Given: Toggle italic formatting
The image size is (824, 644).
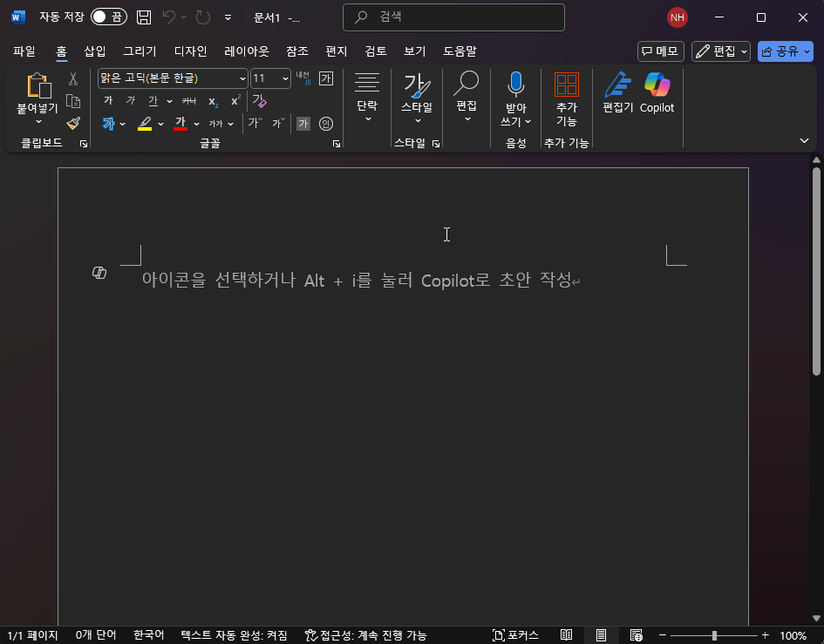Looking at the screenshot, I should 130,100.
